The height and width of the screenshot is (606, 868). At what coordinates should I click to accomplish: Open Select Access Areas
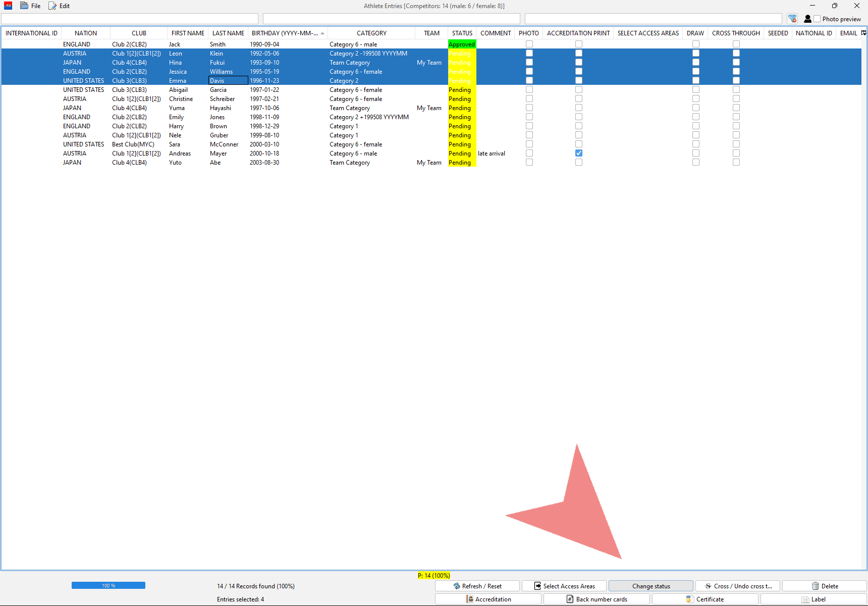564,586
